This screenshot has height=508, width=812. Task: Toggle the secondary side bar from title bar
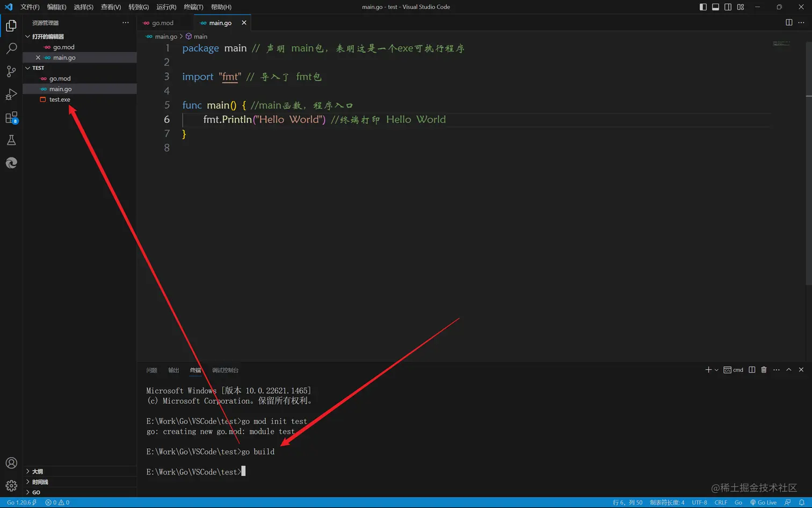[x=728, y=7]
